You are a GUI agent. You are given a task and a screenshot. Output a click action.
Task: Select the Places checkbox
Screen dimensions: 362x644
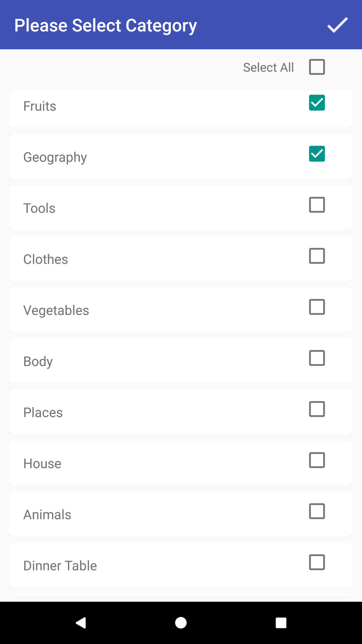[317, 409]
